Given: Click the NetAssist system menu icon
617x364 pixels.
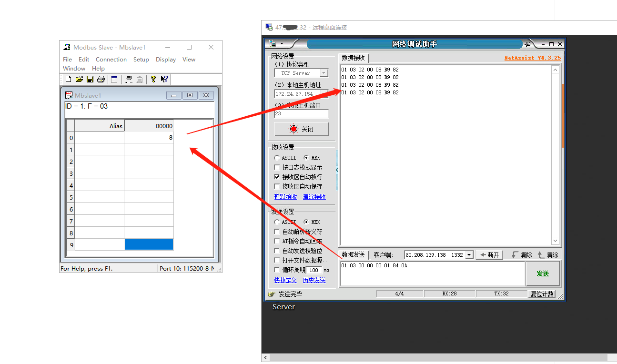Looking at the screenshot, I should (273, 44).
